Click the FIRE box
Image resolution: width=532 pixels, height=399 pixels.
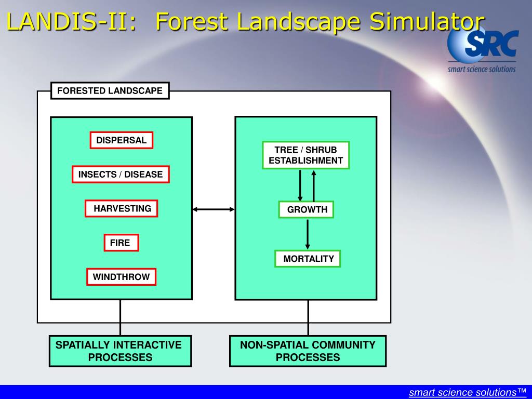coord(121,243)
